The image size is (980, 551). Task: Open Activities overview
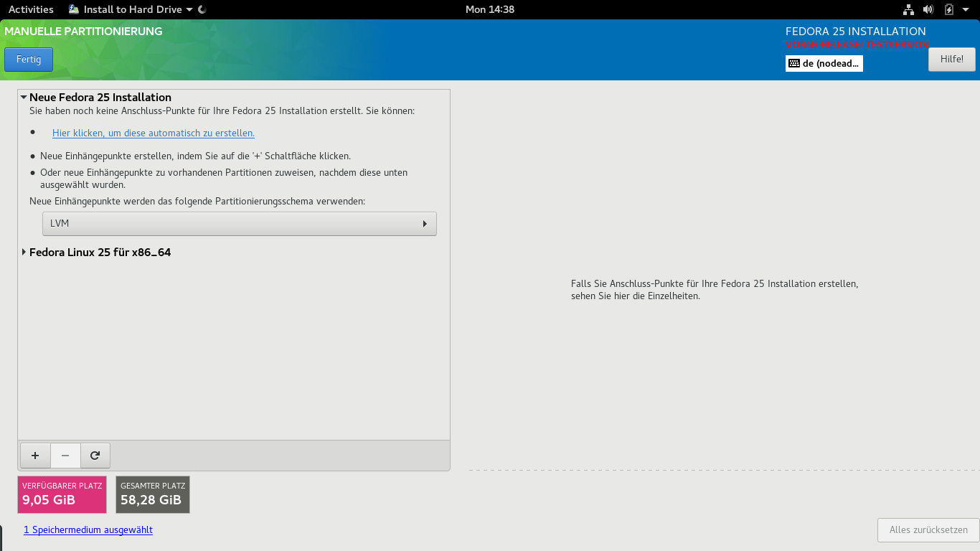pyautogui.click(x=31, y=9)
